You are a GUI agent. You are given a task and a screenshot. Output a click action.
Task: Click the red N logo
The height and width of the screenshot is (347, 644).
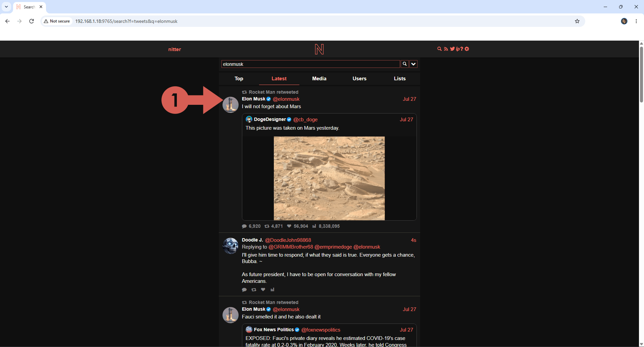coord(319,49)
